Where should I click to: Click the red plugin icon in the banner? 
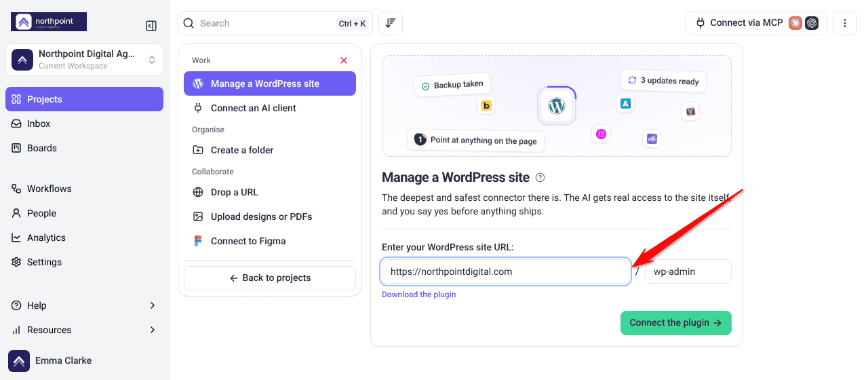coord(691,111)
